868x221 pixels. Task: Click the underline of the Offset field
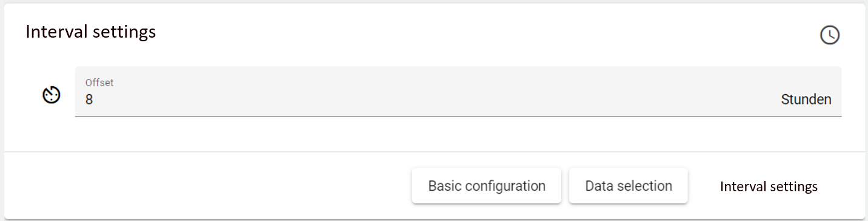pyautogui.click(x=458, y=116)
